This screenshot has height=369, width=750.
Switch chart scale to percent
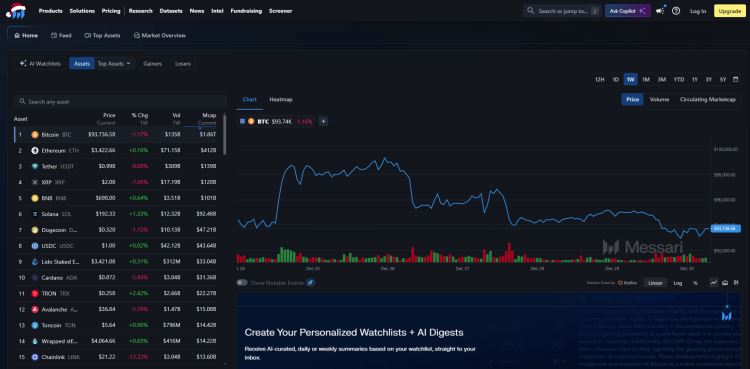tap(695, 283)
